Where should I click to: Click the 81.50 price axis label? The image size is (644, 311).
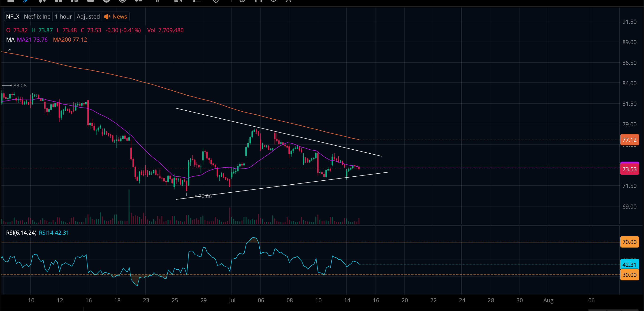coord(629,104)
